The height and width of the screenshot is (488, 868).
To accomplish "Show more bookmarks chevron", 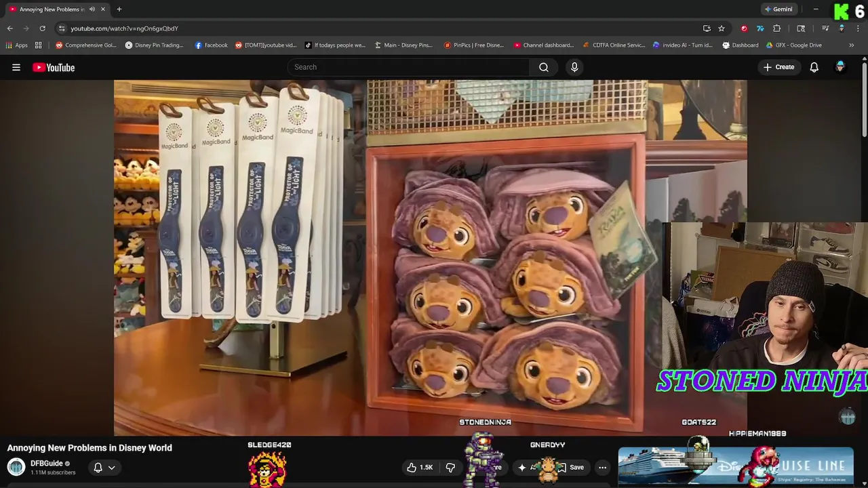I will (x=851, y=45).
